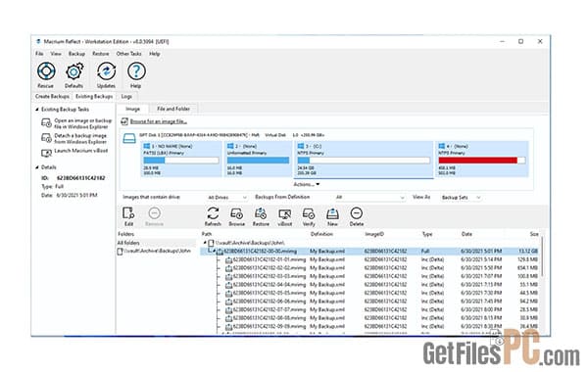The width and height of the screenshot is (588, 372).
Task: Switch to the Create Backups tab
Action: click(52, 96)
